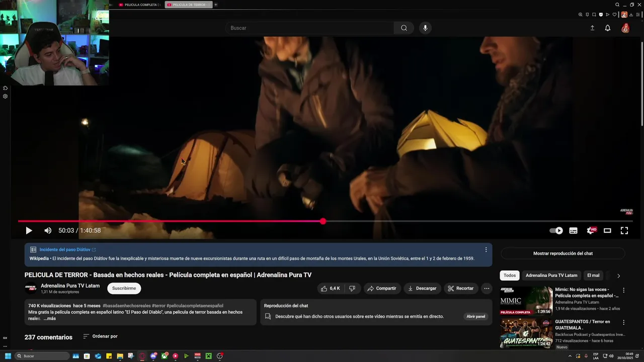Click Abrir panel for chat replay
Screen dimensions: 644x362
(x=476, y=317)
